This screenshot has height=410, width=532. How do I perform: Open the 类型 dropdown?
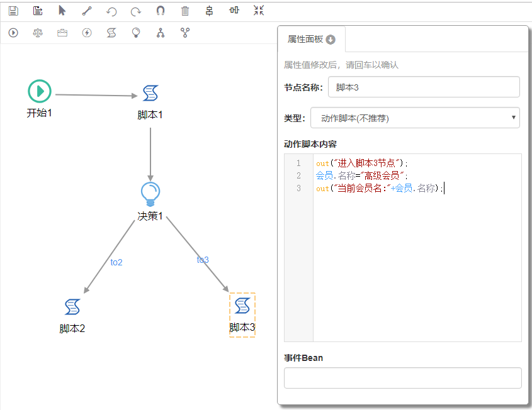point(415,118)
